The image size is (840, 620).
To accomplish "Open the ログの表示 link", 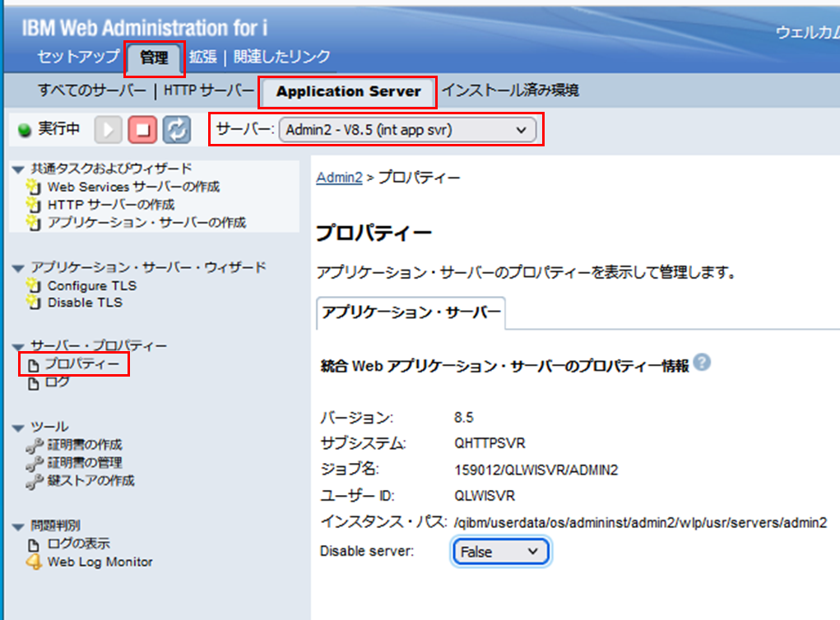I will tap(78, 544).
